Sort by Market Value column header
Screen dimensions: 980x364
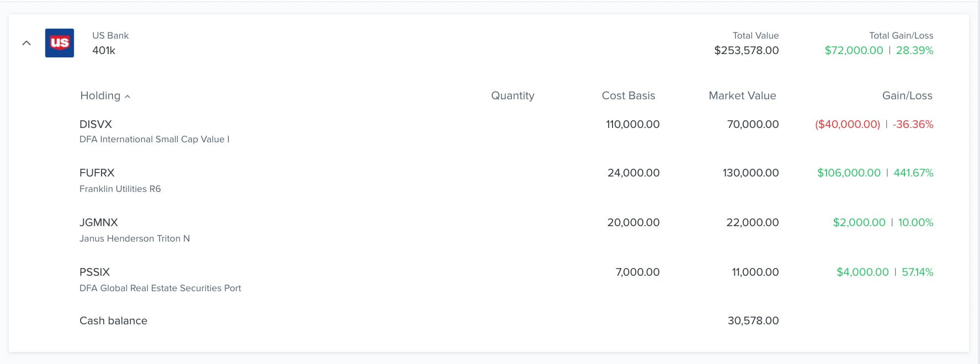coord(742,95)
